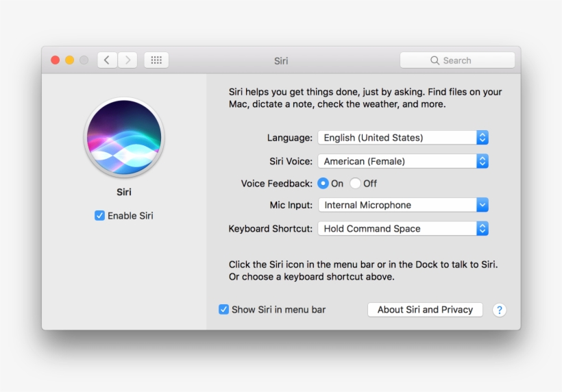
Task: Click the 'Language:' label
Action: pyautogui.click(x=290, y=138)
